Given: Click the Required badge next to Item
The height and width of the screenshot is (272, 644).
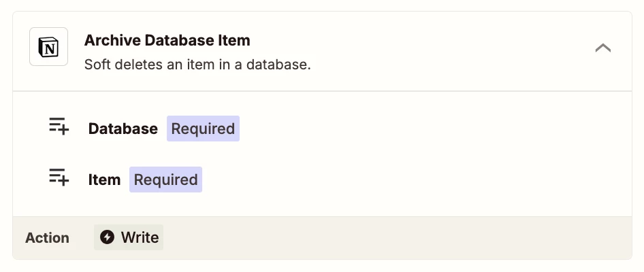Looking at the screenshot, I should [165, 180].
